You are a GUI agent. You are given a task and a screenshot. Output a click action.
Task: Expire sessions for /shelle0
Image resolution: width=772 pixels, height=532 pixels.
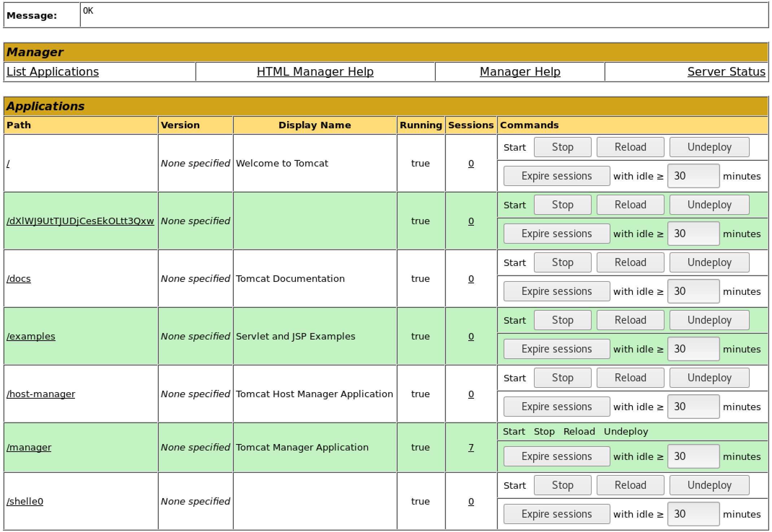557,514
